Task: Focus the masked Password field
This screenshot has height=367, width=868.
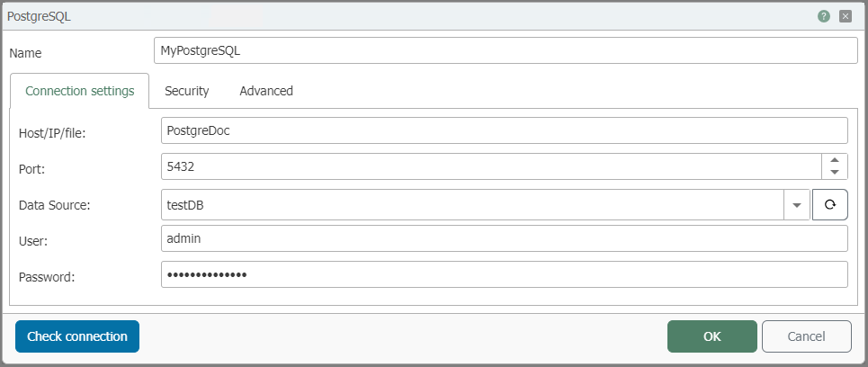Action: click(505, 274)
